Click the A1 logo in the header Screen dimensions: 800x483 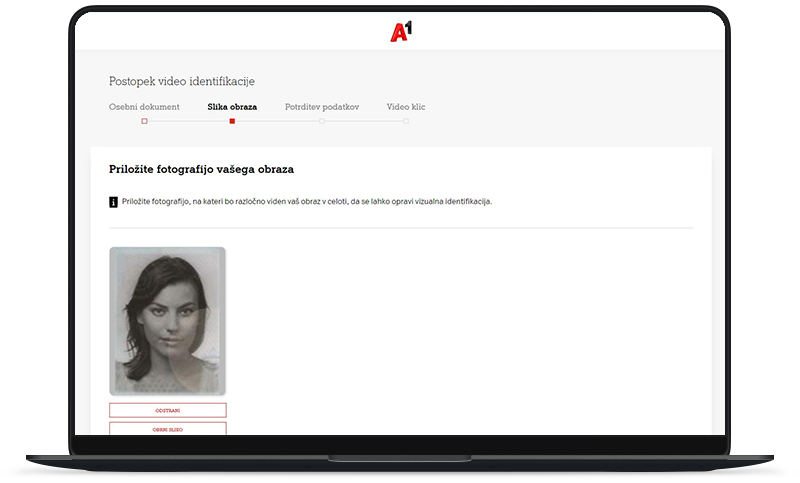[x=401, y=32]
